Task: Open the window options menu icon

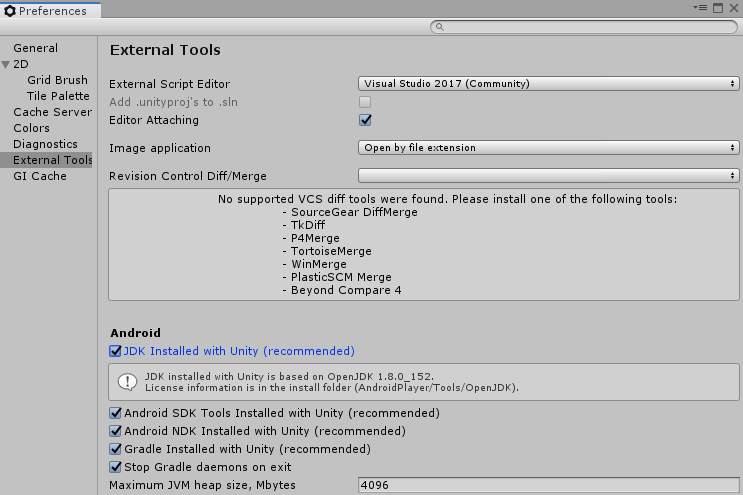Action: (700, 8)
